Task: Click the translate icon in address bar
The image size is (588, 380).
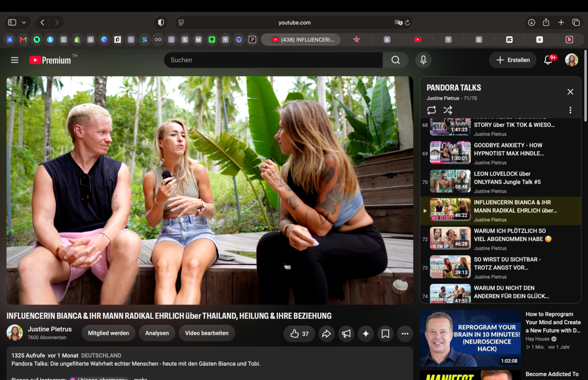Action: coord(398,23)
